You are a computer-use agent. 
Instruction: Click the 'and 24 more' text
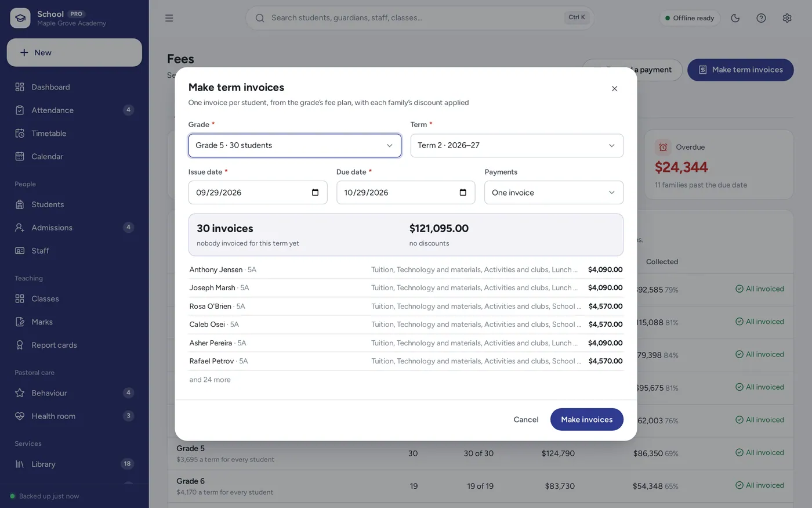click(x=210, y=380)
